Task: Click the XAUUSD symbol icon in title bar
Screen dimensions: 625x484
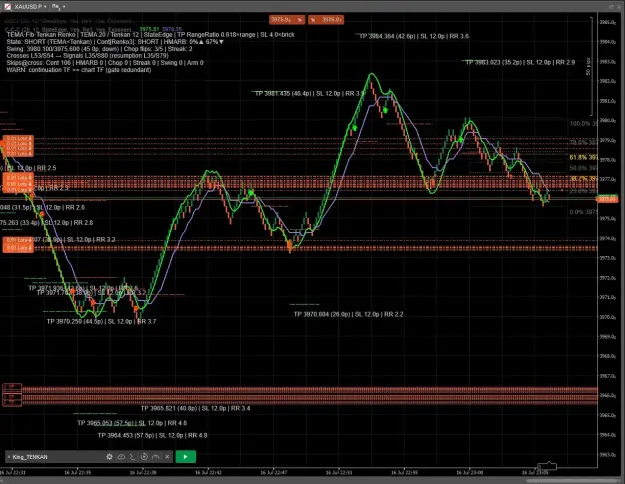Action: coord(8,6)
